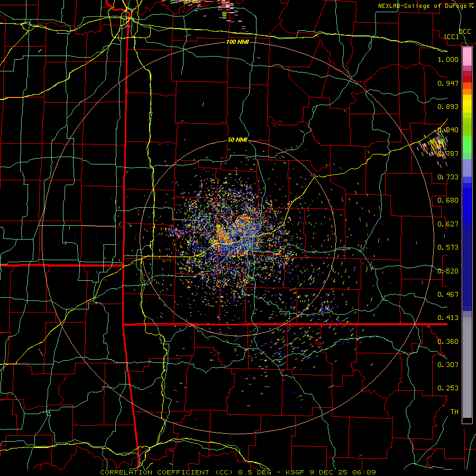Click the 1.000 legend value
The height and width of the screenshot is (476, 476).
[x=448, y=59]
